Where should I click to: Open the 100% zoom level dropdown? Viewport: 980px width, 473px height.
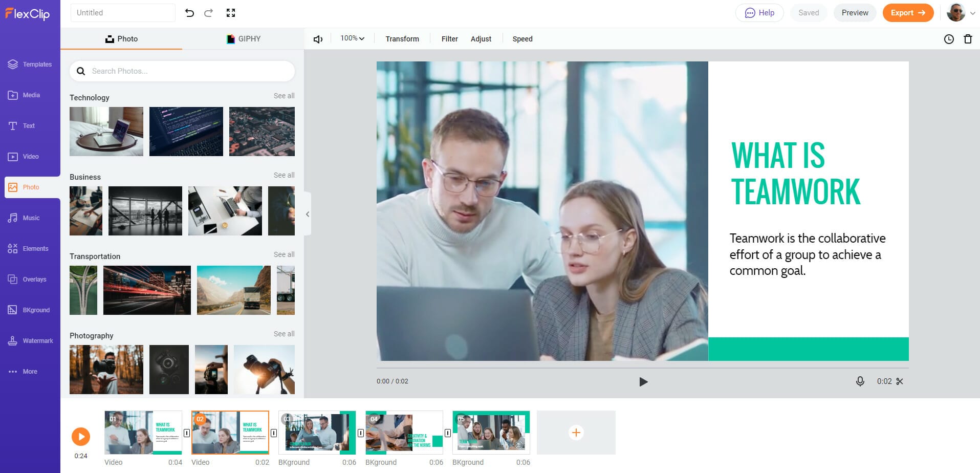(352, 38)
